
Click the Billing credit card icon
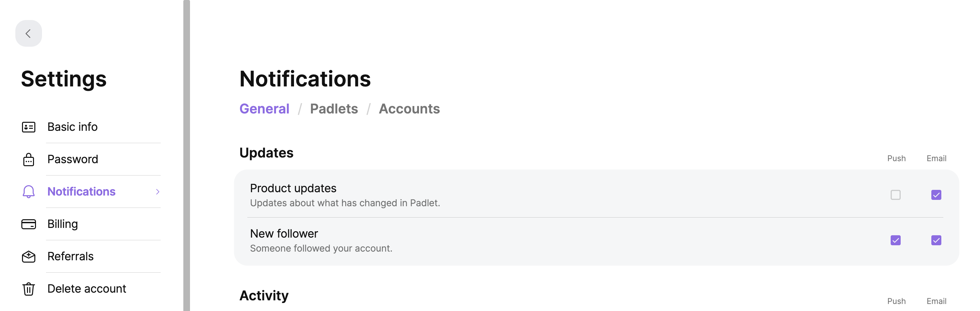pos(29,224)
